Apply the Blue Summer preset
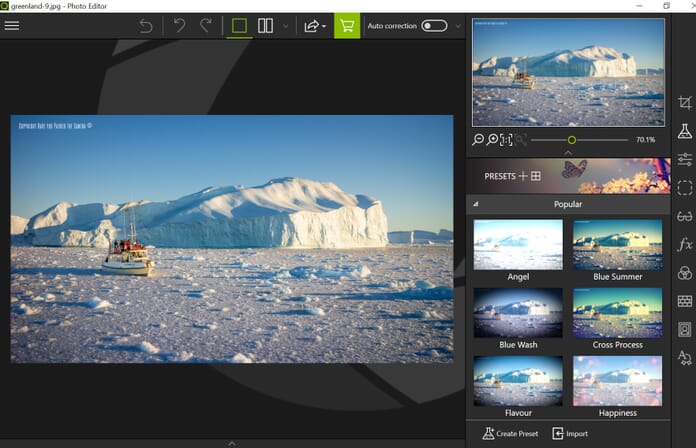This screenshot has height=448, width=696. point(617,250)
